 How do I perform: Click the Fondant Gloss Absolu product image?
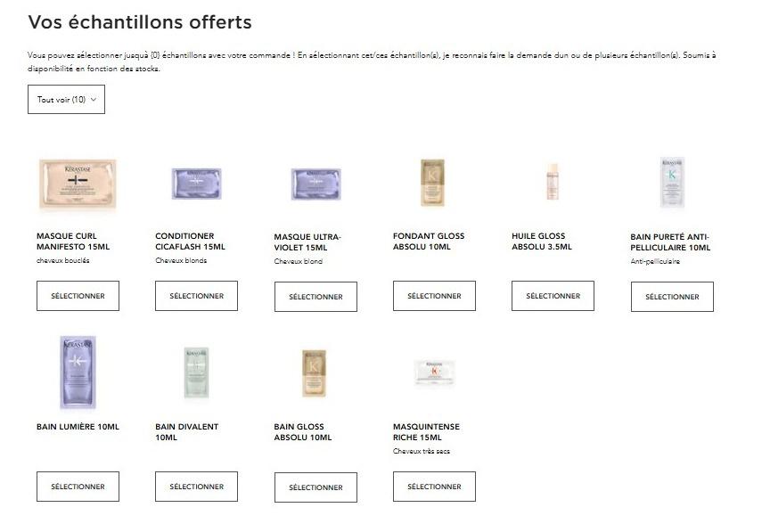(432, 183)
